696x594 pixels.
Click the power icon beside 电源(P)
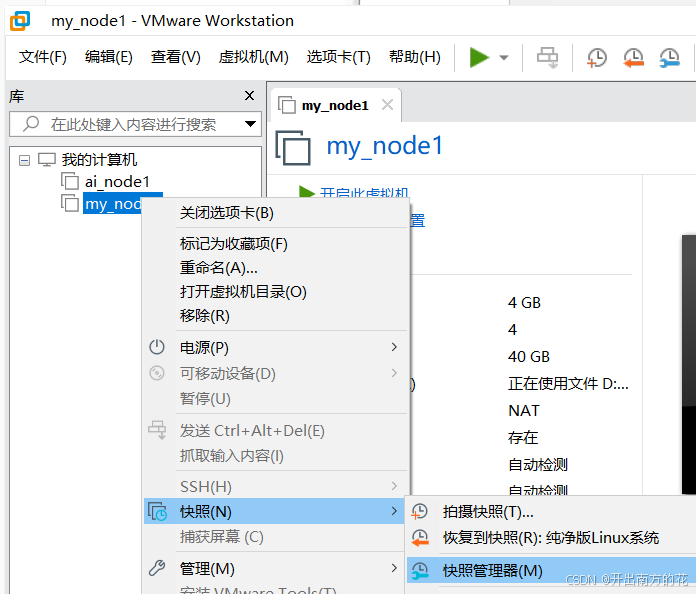click(157, 347)
